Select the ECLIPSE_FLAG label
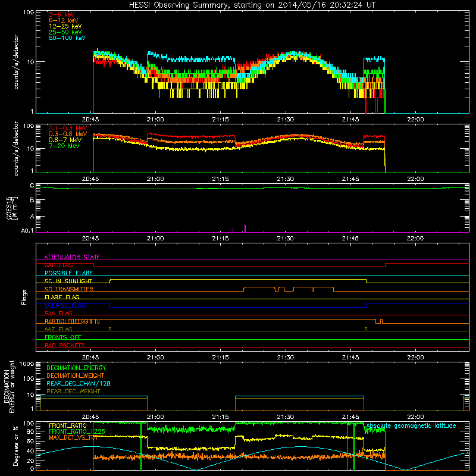The image size is (476, 476). coord(65,305)
